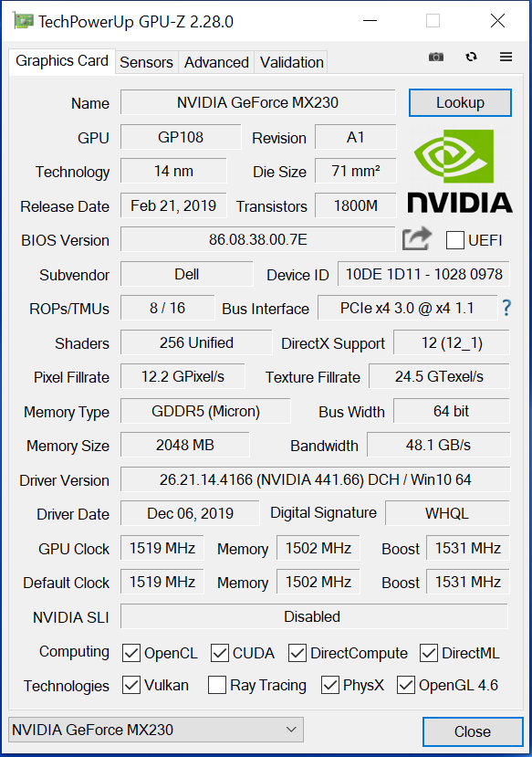Click the refresh arrows icon
This screenshot has height=757, width=532.
click(x=471, y=57)
